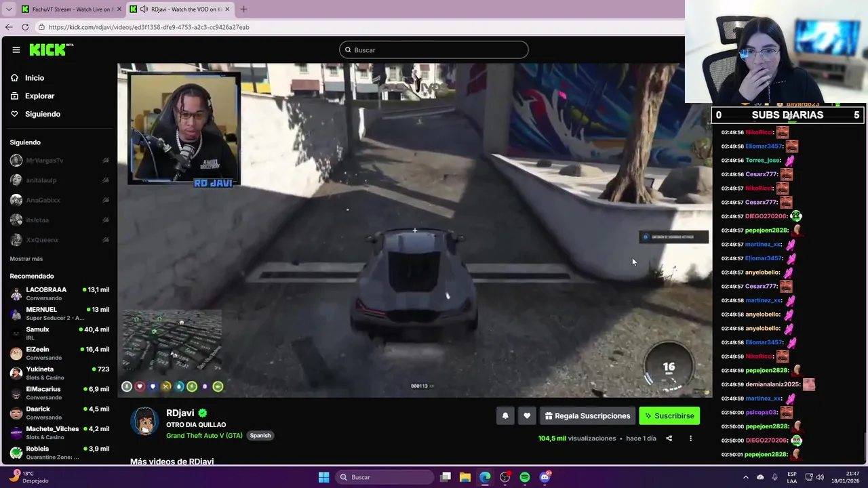Open recommended channel ElMacarius
Viewport: 868px width, 488px height.
(59, 392)
